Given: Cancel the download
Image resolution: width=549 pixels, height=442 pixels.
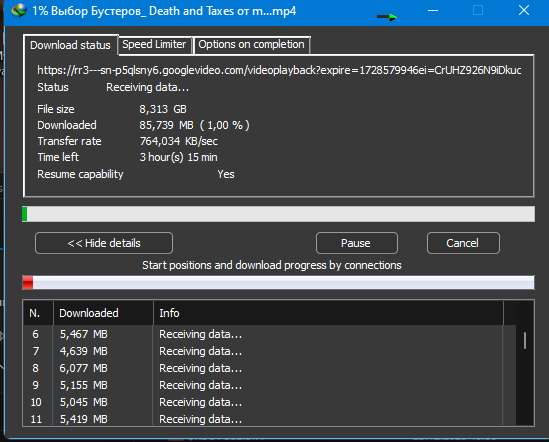Looking at the screenshot, I should click(x=463, y=243).
